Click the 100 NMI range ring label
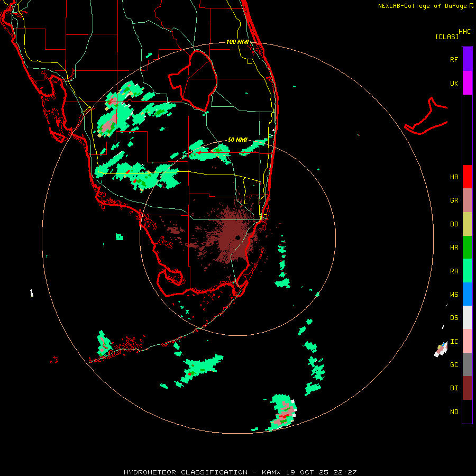 [237, 42]
